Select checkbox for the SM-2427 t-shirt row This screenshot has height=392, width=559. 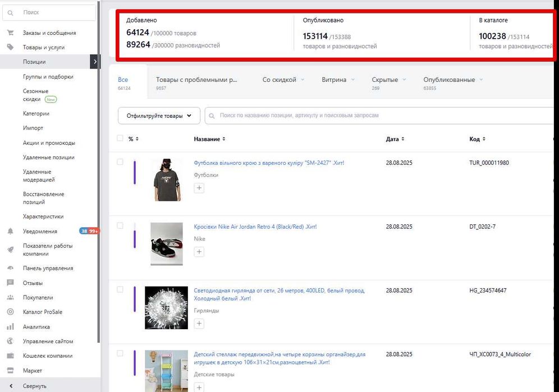click(x=120, y=162)
